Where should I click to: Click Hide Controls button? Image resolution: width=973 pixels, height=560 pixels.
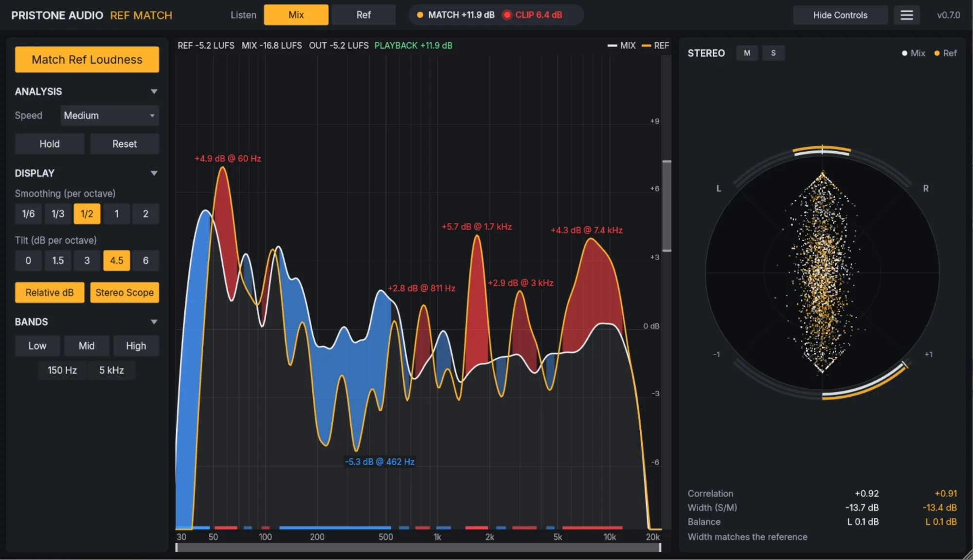(840, 15)
